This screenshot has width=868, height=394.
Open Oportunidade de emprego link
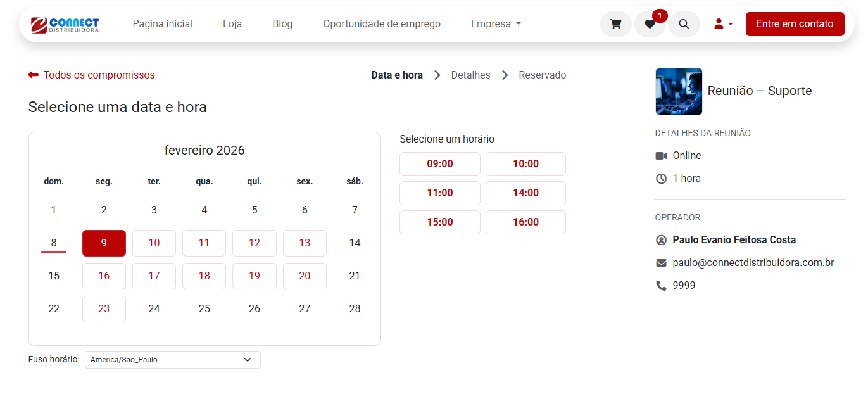coord(382,24)
